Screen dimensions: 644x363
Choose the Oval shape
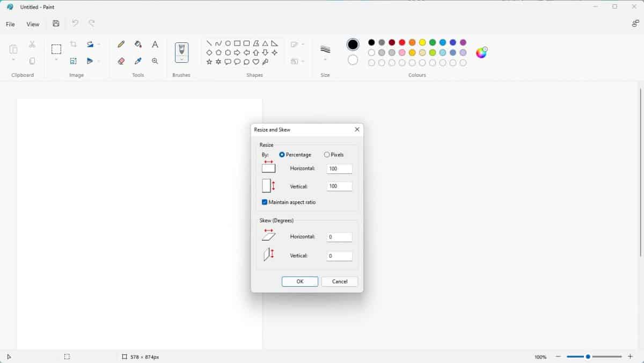pos(228,42)
